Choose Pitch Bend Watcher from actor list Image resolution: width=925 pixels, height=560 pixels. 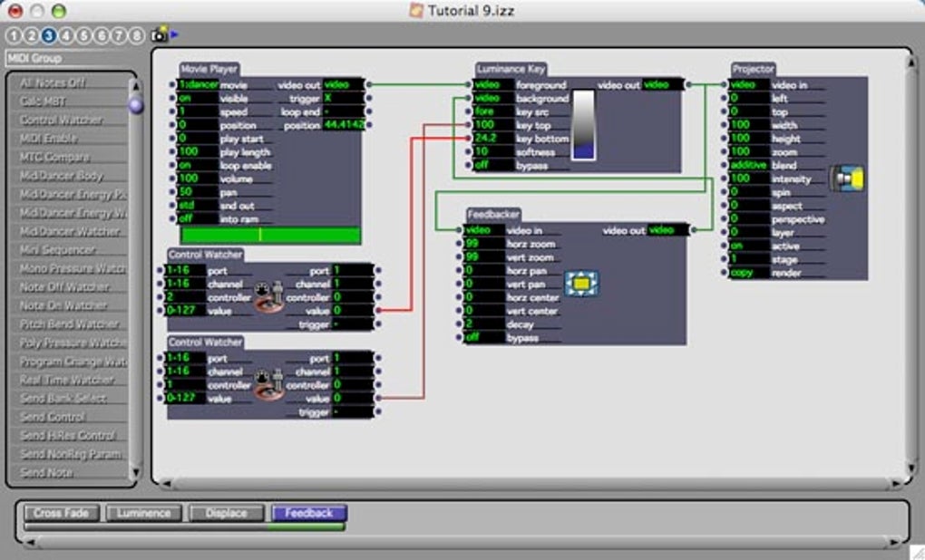tap(70, 324)
